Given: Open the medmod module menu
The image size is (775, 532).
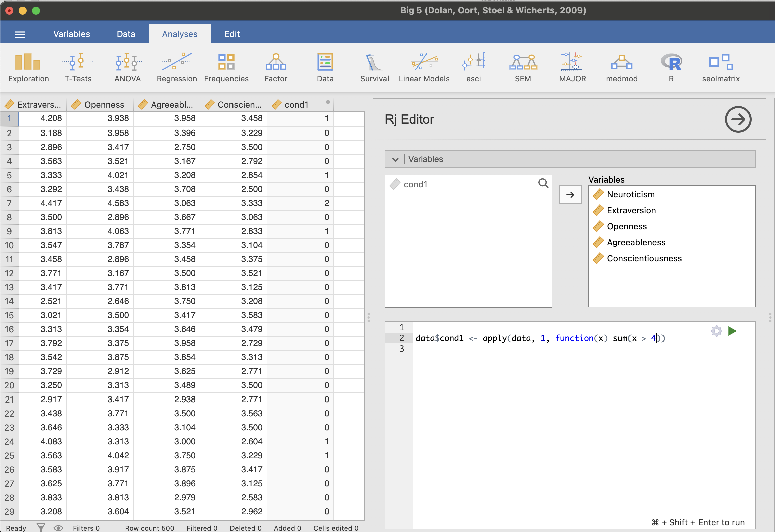Looking at the screenshot, I should coord(622,67).
